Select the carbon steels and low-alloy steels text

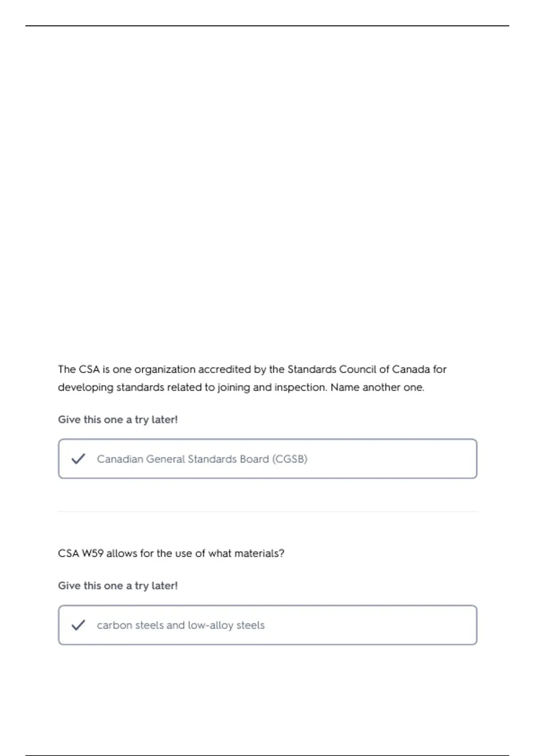click(x=181, y=625)
